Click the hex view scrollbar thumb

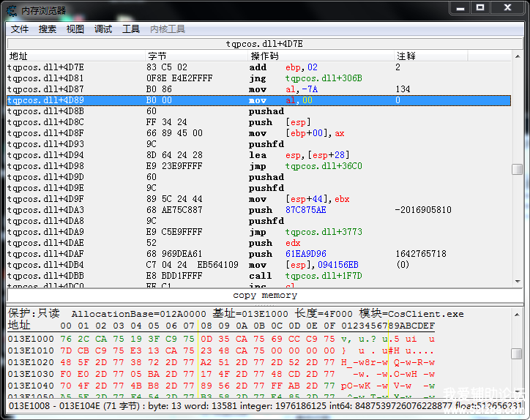517,353
